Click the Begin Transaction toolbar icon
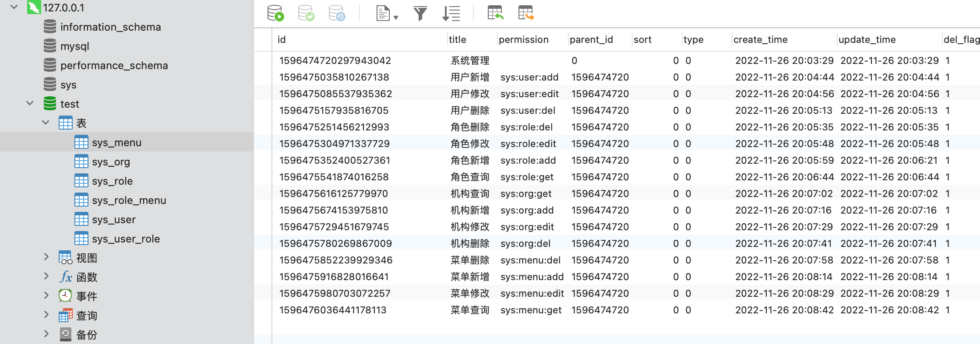The height and width of the screenshot is (344, 980). click(x=276, y=13)
